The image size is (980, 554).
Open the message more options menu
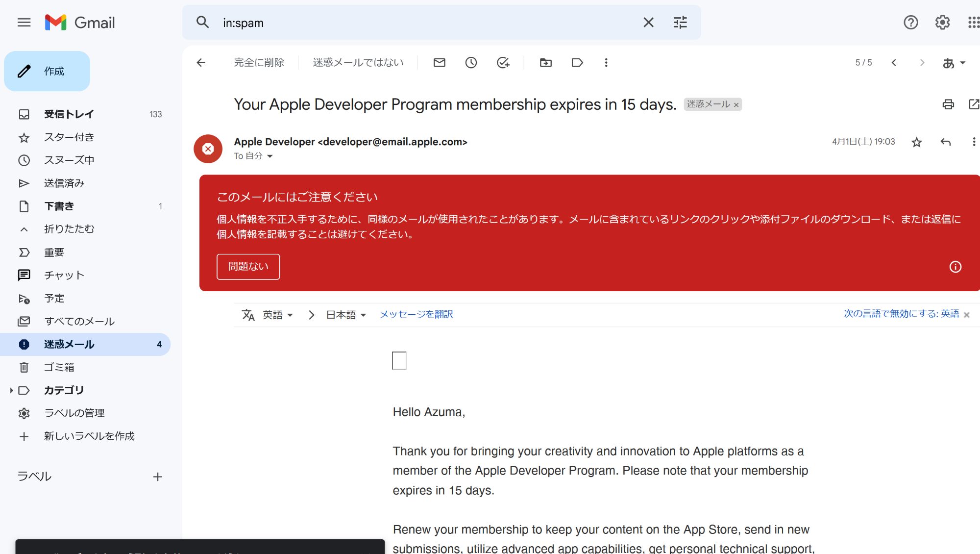coord(974,142)
